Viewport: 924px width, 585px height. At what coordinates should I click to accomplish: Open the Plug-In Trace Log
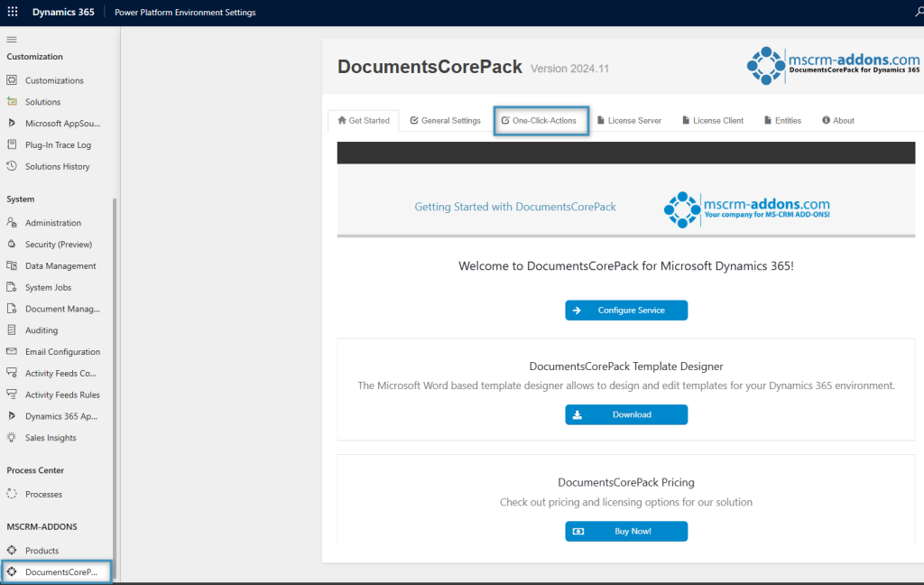tap(59, 144)
